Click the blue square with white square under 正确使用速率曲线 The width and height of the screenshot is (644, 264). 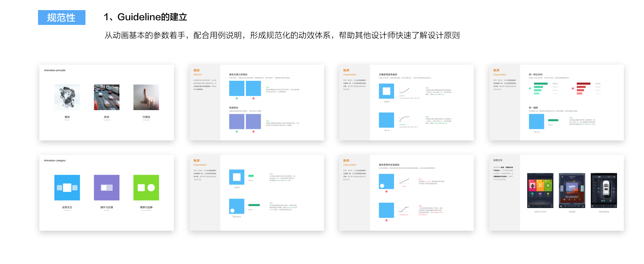[x=386, y=91]
